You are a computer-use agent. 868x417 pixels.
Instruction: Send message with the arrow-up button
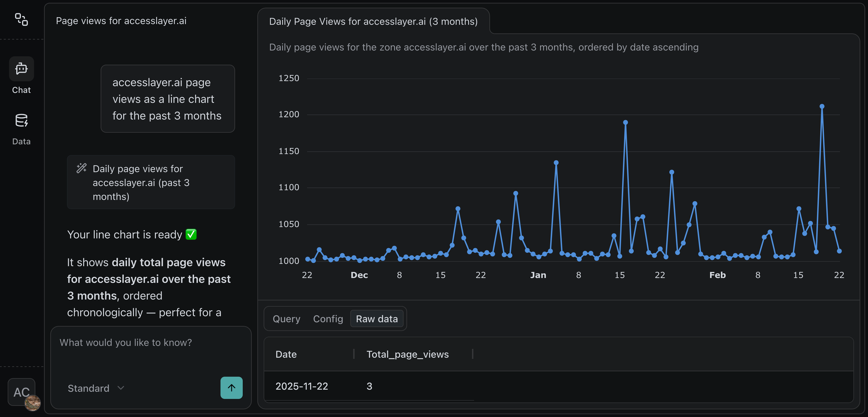[x=231, y=388]
